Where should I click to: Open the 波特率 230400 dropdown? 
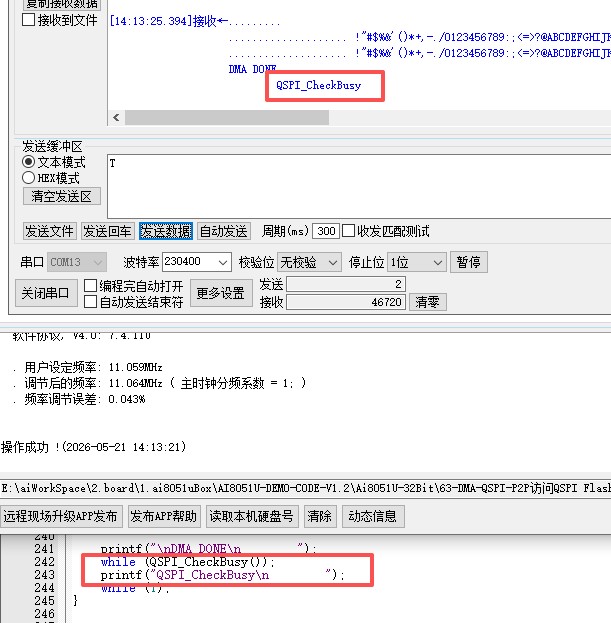[x=197, y=262]
